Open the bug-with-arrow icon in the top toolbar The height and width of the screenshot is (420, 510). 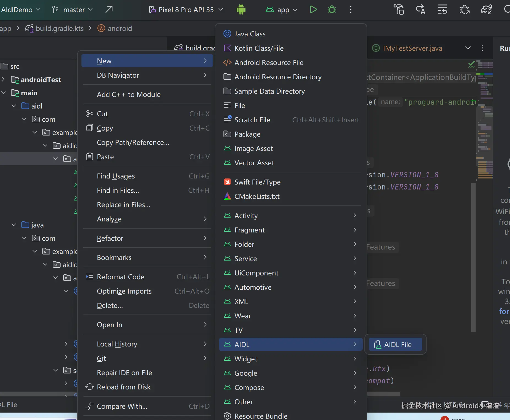coord(464,10)
